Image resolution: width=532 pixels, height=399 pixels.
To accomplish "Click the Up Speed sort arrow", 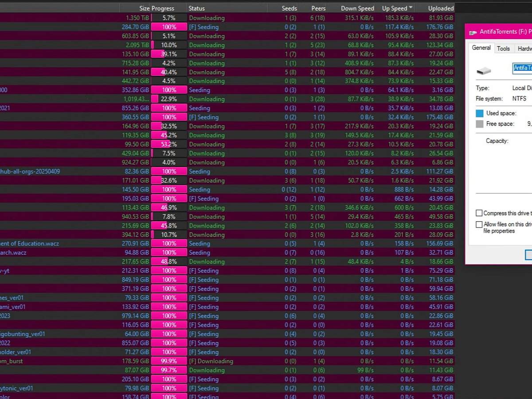I will coord(411,8).
